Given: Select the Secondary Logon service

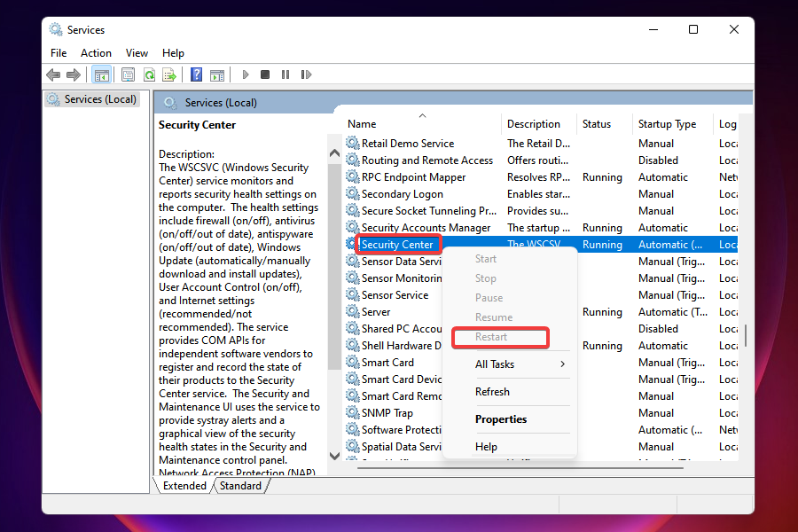Looking at the screenshot, I should click(542, 194).
